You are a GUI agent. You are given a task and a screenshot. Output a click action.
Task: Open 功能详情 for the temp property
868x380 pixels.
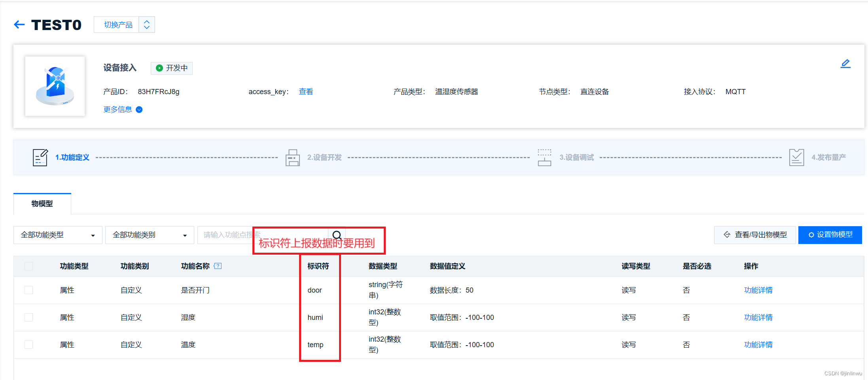758,344
